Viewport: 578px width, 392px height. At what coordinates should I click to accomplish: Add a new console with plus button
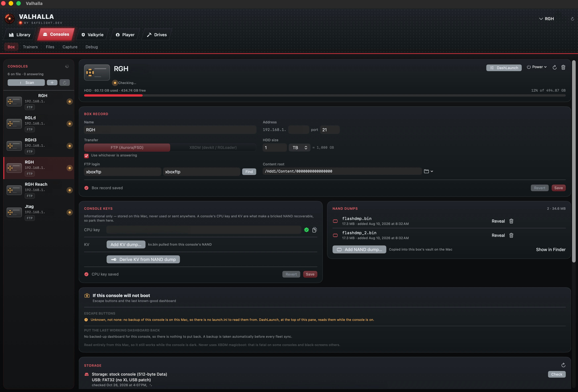[52, 83]
